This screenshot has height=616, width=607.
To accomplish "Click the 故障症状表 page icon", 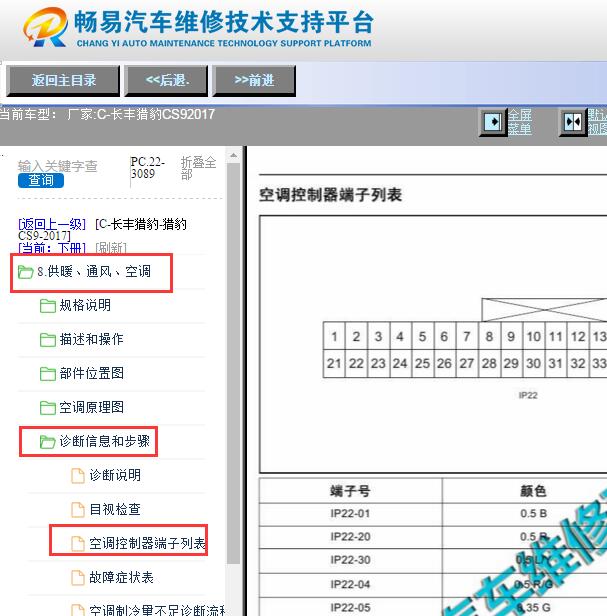I will click(78, 578).
